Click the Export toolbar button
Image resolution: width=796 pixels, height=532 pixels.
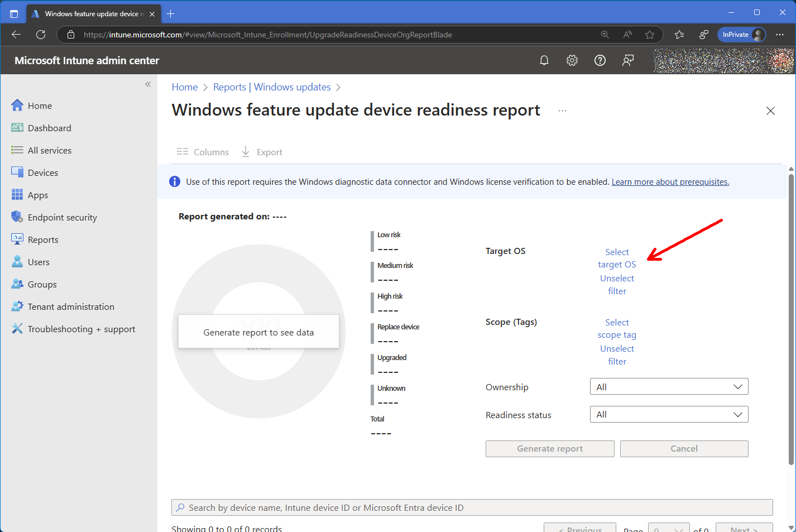click(262, 152)
